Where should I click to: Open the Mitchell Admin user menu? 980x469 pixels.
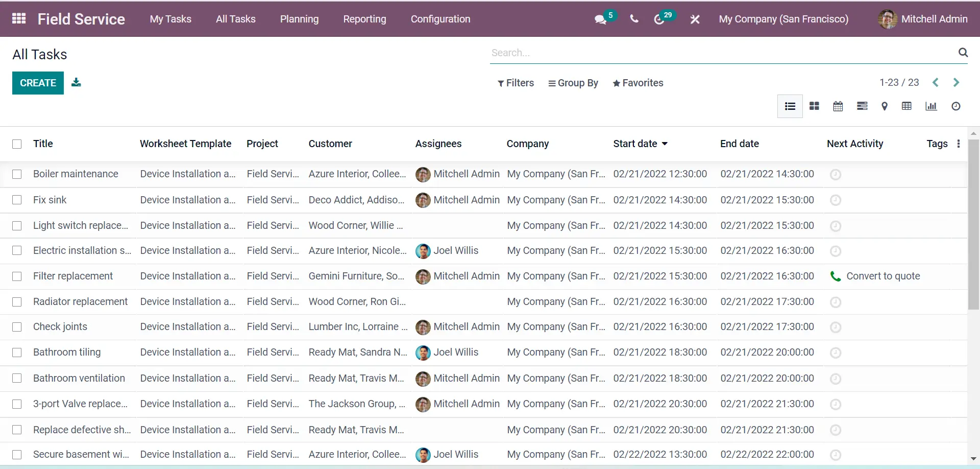pos(923,19)
